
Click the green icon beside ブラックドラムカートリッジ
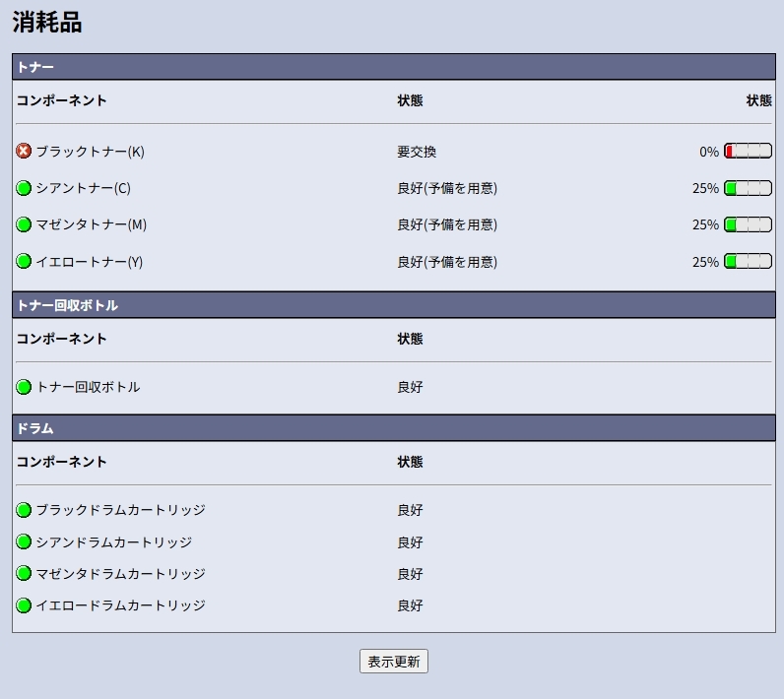[24, 510]
